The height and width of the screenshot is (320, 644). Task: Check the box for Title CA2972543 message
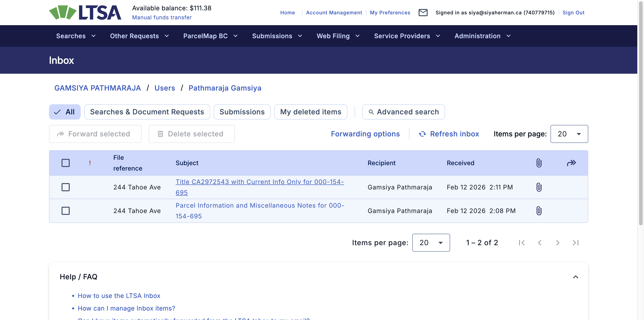click(x=65, y=187)
